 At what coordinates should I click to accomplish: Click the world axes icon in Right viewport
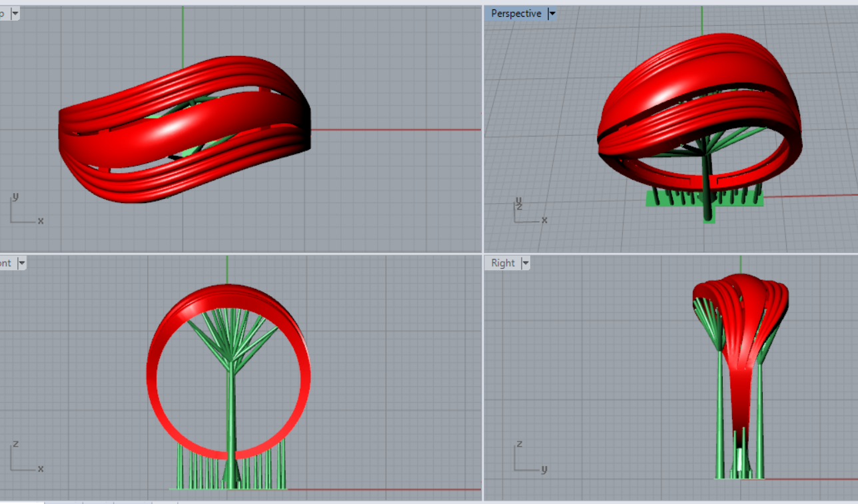point(529,459)
